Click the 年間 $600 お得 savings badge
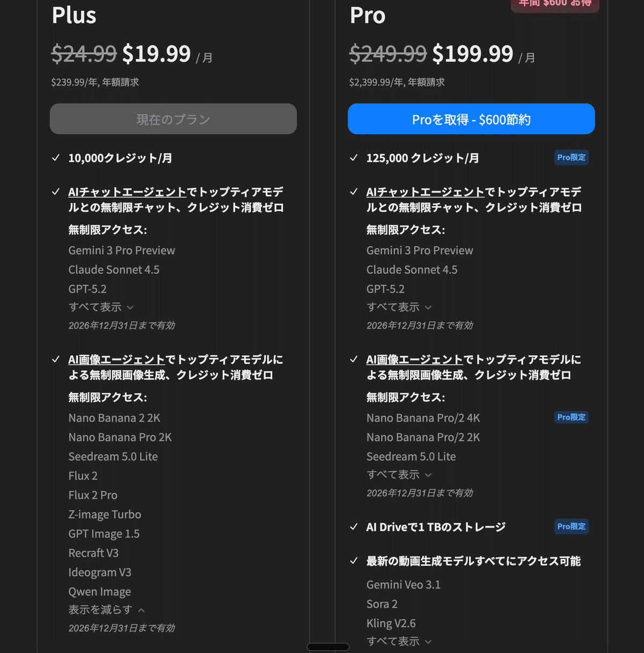644x653 pixels. (555, 4)
